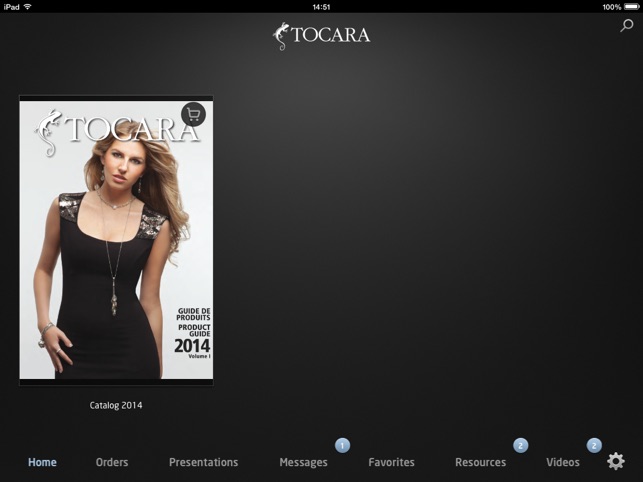Image resolution: width=643 pixels, height=482 pixels.
Task: Tap the shopping cart icon on catalog cover
Action: [193, 114]
